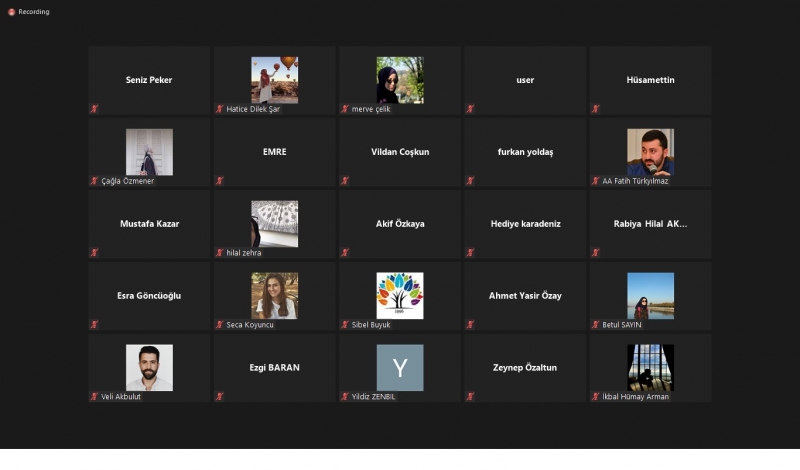Select Sibel Buyuk's colorful tree avatar
This screenshot has height=470, width=800.
coord(399,295)
